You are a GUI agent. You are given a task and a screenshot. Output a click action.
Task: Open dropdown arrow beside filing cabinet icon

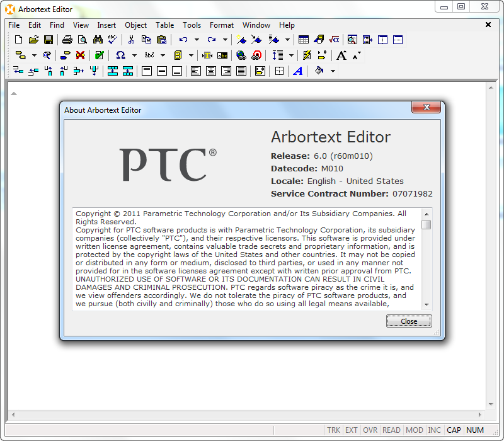(191, 55)
